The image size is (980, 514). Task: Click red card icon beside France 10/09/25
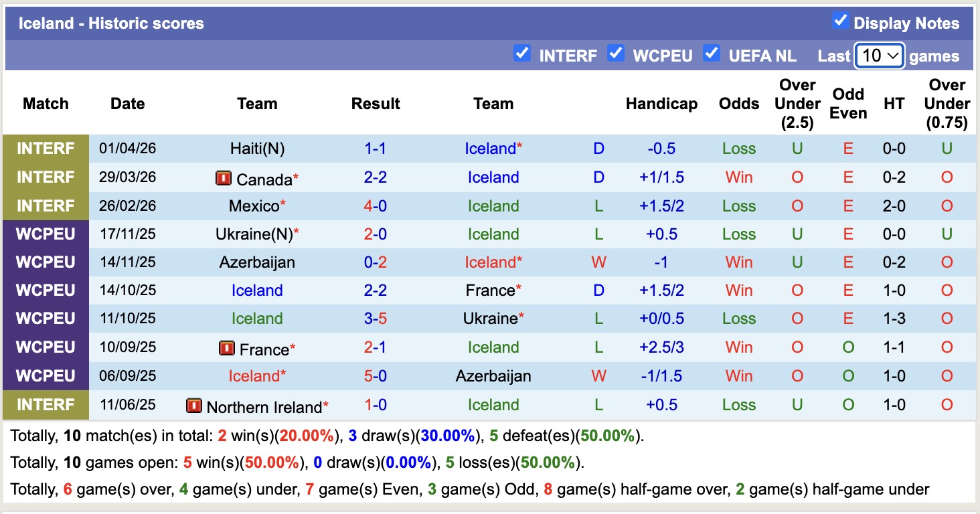coord(227,348)
